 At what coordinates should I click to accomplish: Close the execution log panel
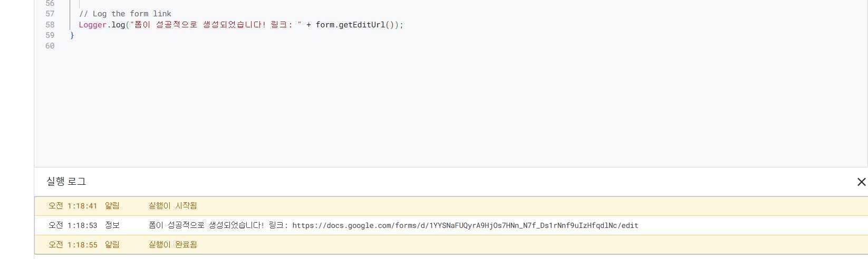tap(861, 182)
